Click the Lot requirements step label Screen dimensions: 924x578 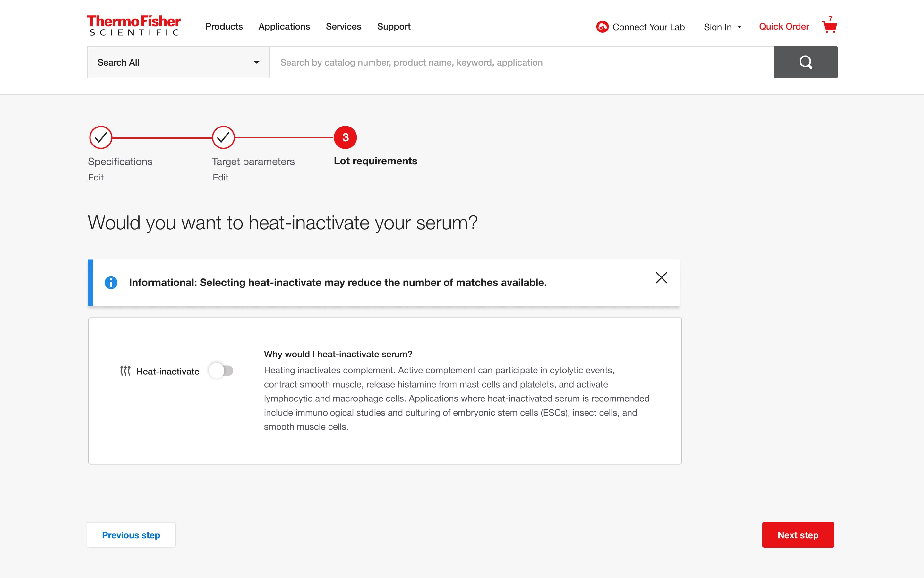click(375, 161)
